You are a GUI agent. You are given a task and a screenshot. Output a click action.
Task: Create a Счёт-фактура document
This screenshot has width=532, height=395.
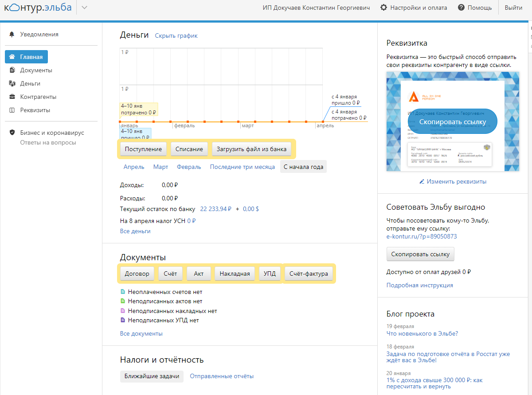pyautogui.click(x=309, y=274)
